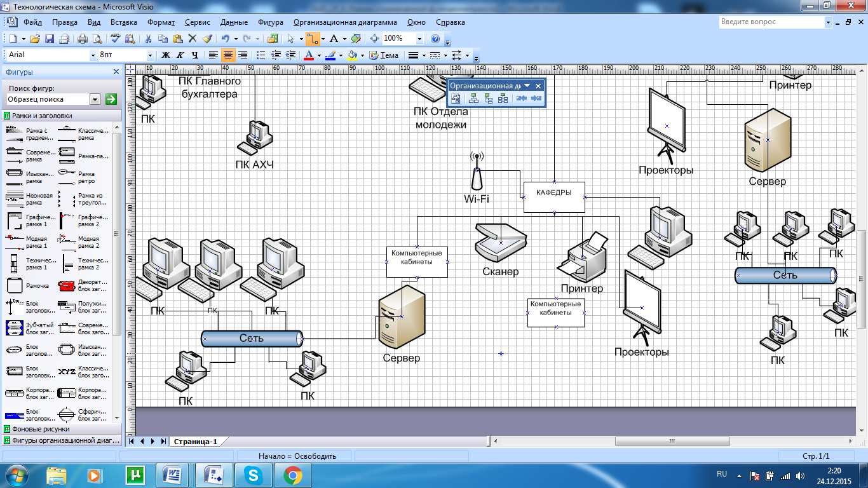Copy the selection with the Copy icon
The height and width of the screenshot is (488, 868).
(163, 39)
